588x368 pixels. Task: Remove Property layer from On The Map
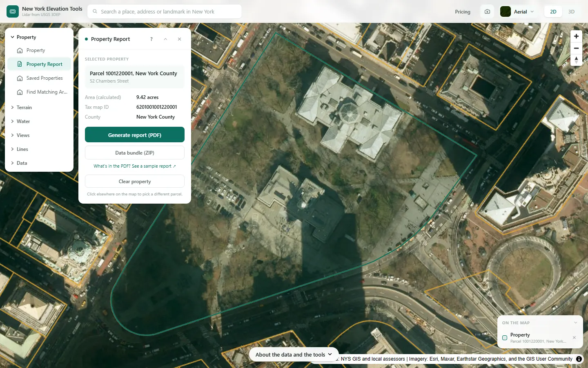point(574,338)
